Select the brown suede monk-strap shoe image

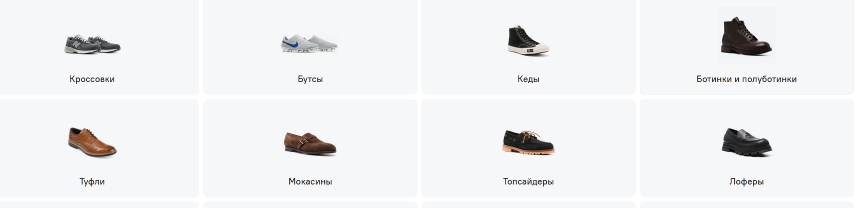click(x=310, y=143)
